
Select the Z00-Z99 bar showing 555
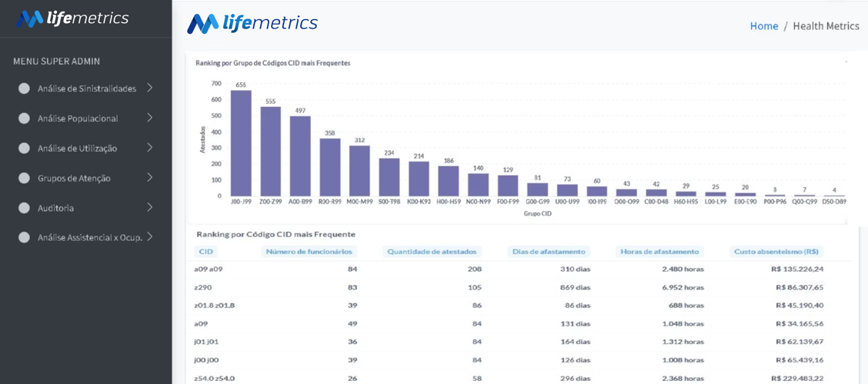tap(271, 152)
